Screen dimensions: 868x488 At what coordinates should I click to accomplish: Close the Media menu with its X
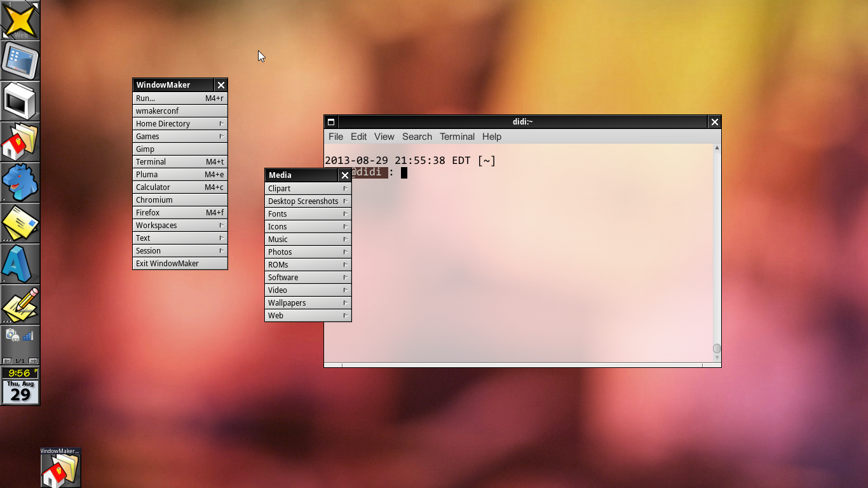(345, 175)
